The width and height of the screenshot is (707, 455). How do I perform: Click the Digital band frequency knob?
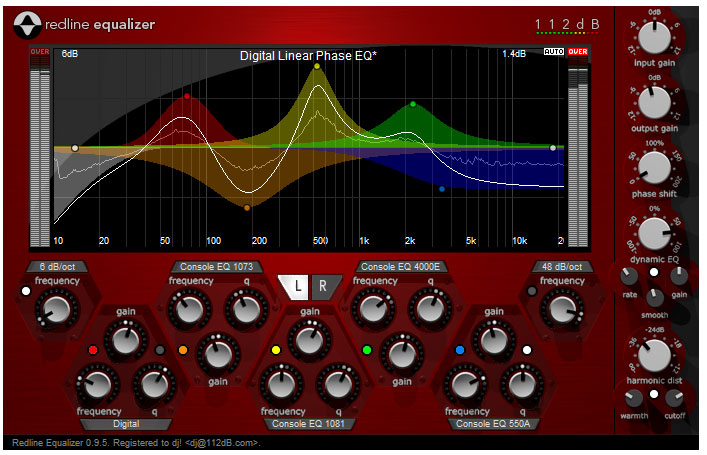[x=97, y=385]
